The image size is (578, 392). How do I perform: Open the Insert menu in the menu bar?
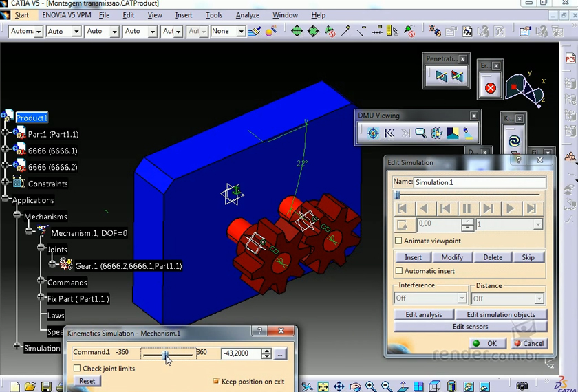184,15
